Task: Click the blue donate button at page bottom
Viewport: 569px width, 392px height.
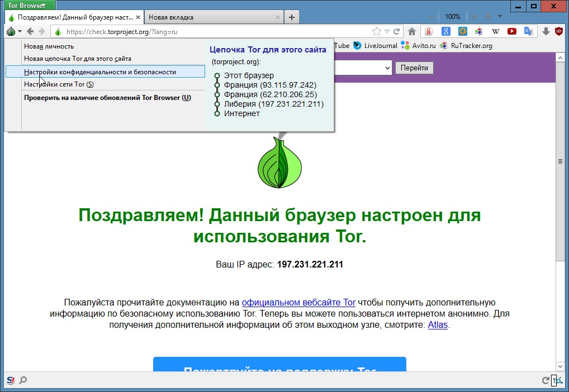Action: pyautogui.click(x=279, y=364)
